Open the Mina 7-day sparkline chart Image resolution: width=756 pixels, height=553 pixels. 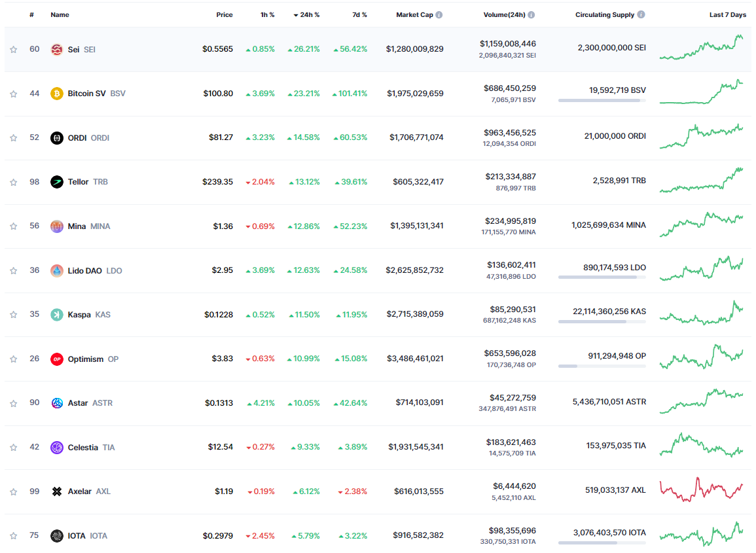pos(701,224)
